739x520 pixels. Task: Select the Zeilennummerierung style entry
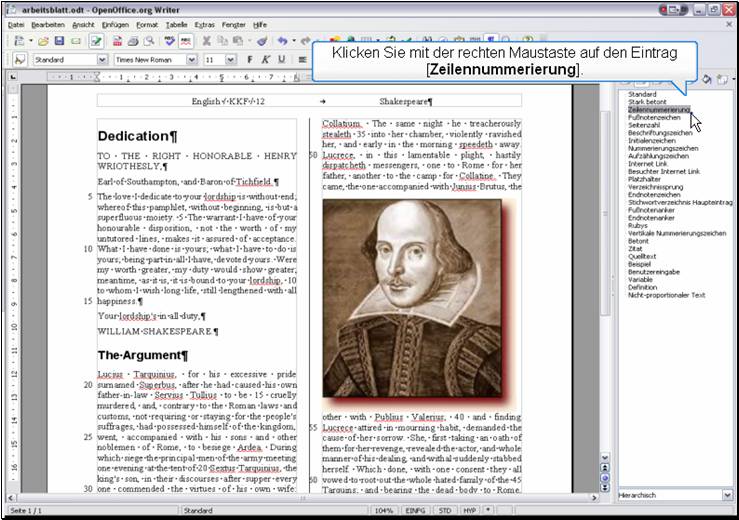(658, 109)
